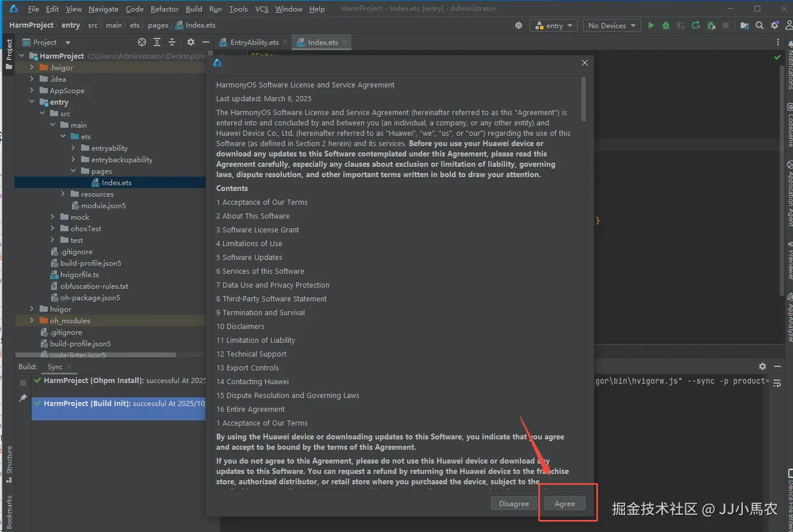
Task: Switch to EntryAbility.ets editor tab
Action: [x=254, y=42]
